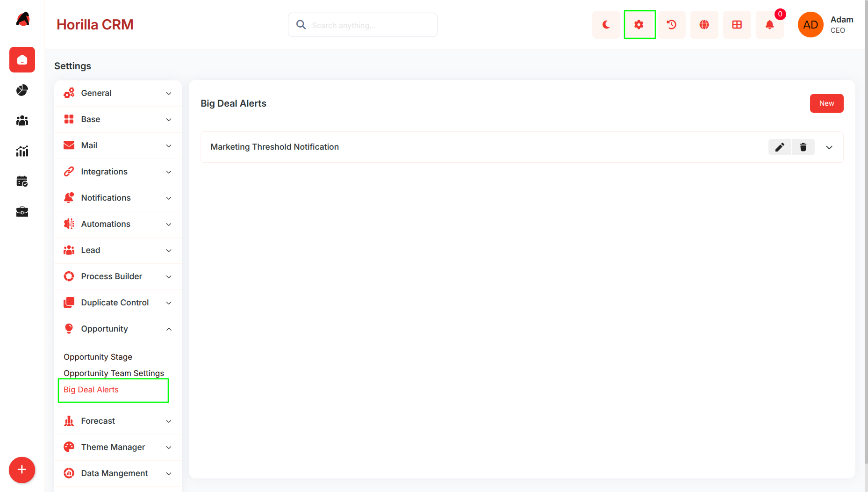Go to Home via left sidebar icon

22,60
